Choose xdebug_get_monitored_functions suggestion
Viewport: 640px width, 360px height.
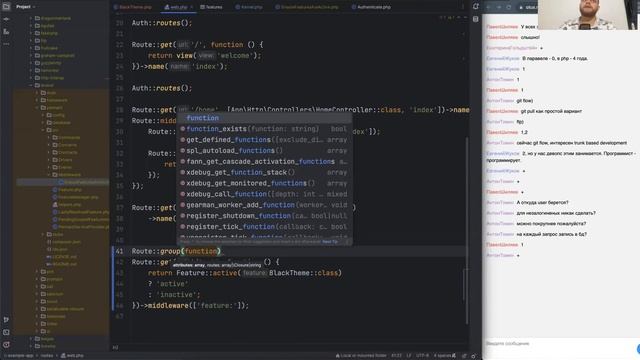(264, 183)
